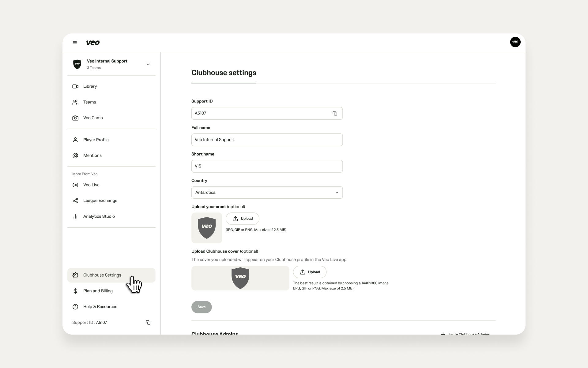Go to Teams in sidebar
This screenshot has height=368, width=588.
(111, 102)
